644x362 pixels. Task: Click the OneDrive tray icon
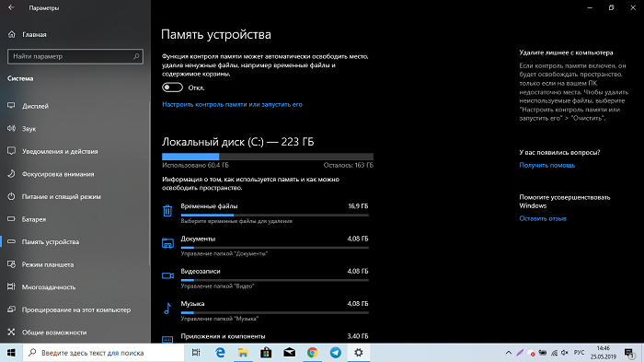(x=531, y=353)
